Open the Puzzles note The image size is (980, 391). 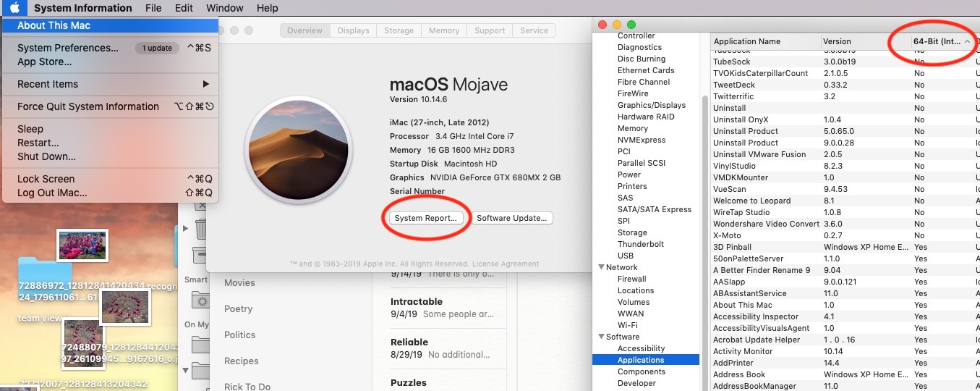440,382
